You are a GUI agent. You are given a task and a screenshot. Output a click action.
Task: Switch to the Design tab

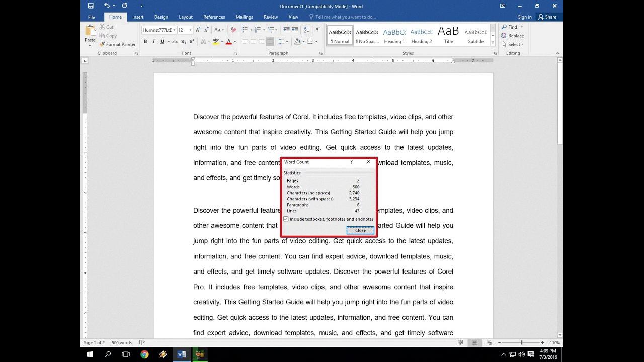pos(161,17)
